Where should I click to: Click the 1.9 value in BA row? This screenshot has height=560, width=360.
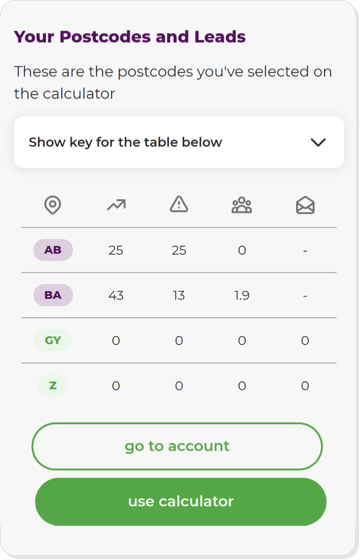[x=242, y=296]
